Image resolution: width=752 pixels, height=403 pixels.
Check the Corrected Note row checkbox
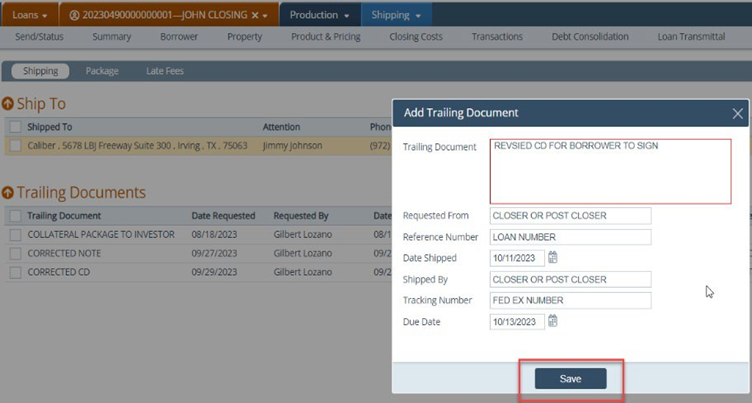pos(15,253)
